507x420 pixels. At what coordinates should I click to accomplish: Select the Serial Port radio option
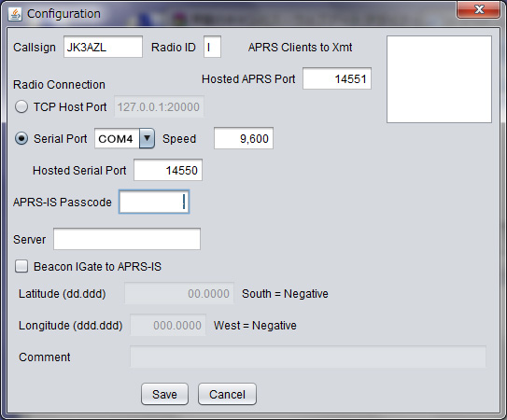click(x=21, y=139)
